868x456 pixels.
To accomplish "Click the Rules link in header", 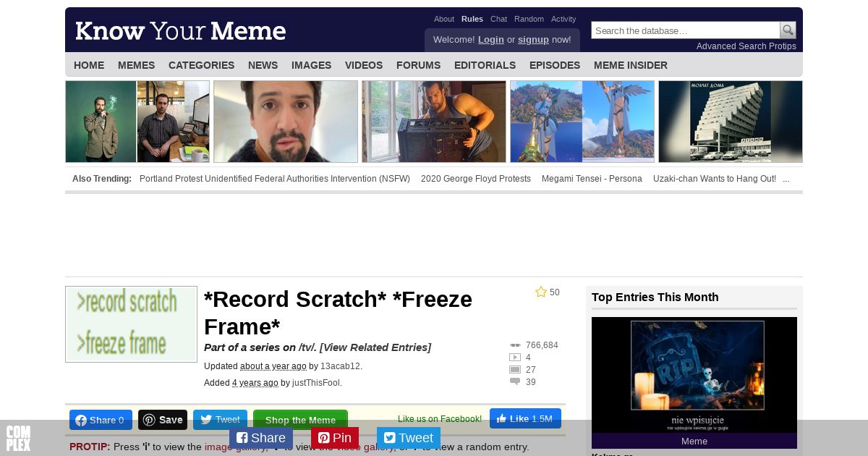I will pyautogui.click(x=472, y=19).
